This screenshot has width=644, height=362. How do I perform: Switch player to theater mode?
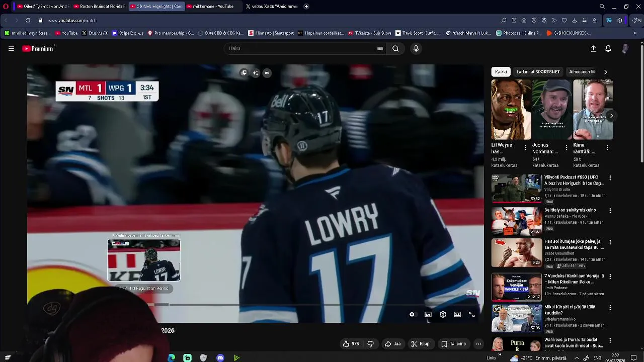pos(457,314)
